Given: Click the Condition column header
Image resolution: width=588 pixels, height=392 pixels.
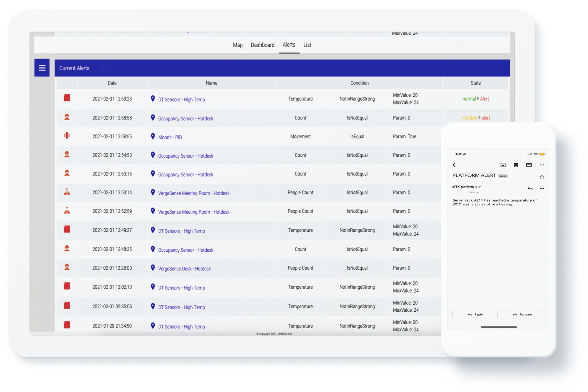Looking at the screenshot, I should 359,83.
